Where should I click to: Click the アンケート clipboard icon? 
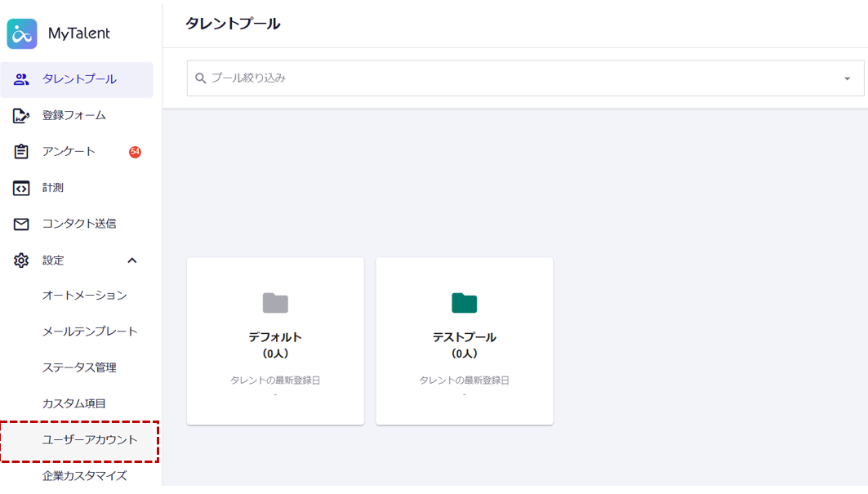click(x=22, y=152)
